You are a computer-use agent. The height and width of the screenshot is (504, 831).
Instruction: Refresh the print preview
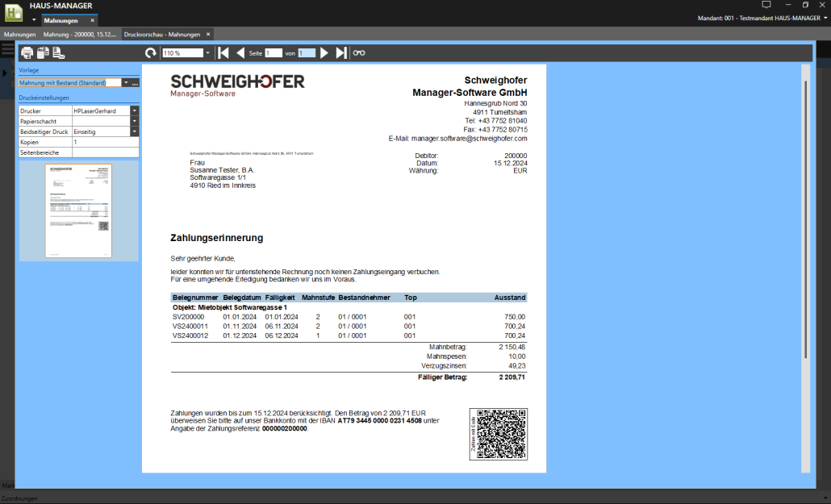pos(151,53)
